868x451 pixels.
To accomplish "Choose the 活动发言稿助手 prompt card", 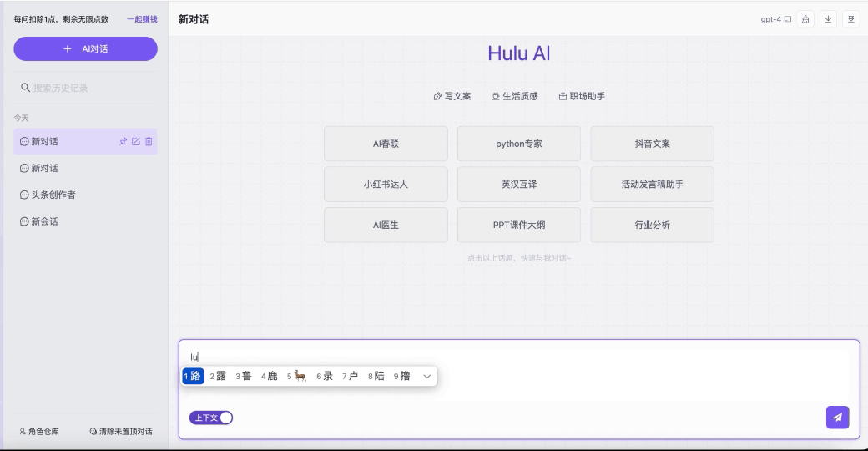I will click(x=652, y=184).
